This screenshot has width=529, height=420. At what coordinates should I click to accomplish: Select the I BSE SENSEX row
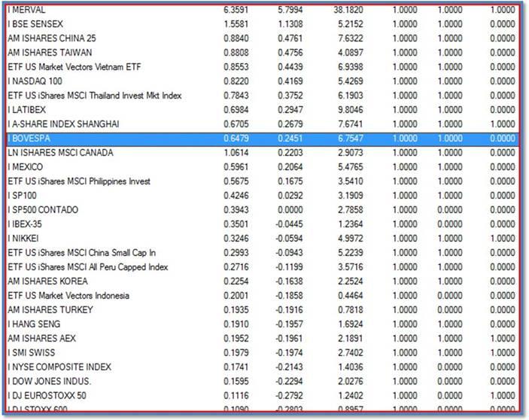[x=262, y=24]
